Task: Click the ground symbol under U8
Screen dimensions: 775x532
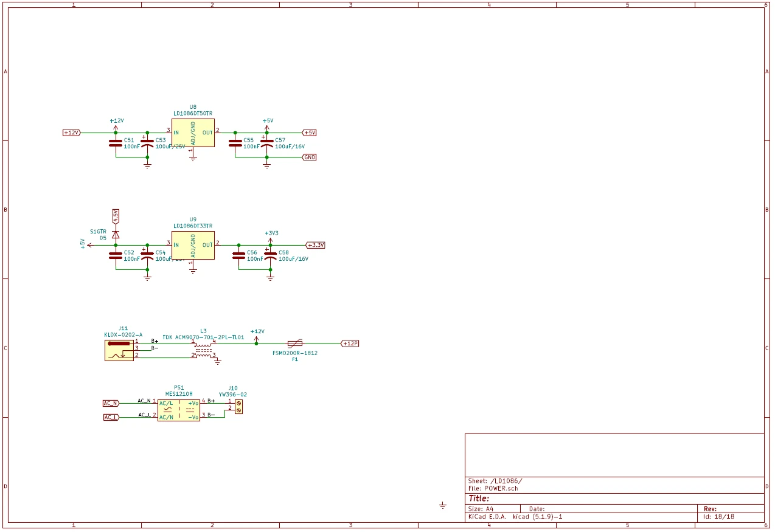Action: point(193,157)
